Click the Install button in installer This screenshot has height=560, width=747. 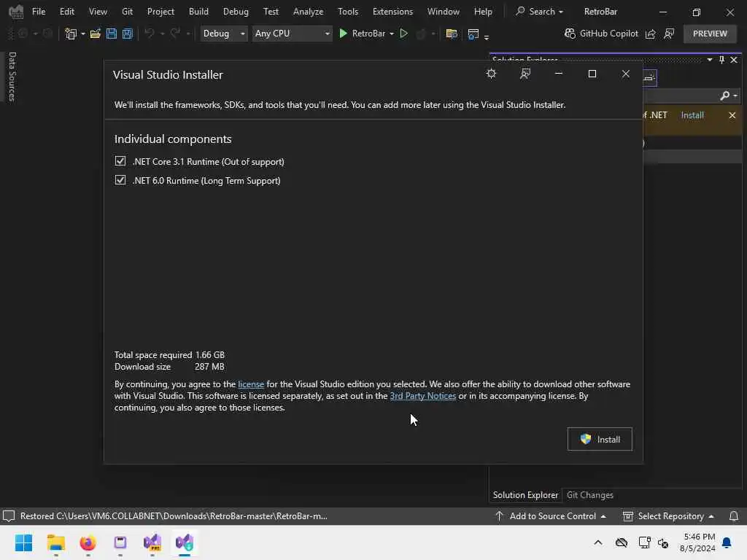[600, 439]
